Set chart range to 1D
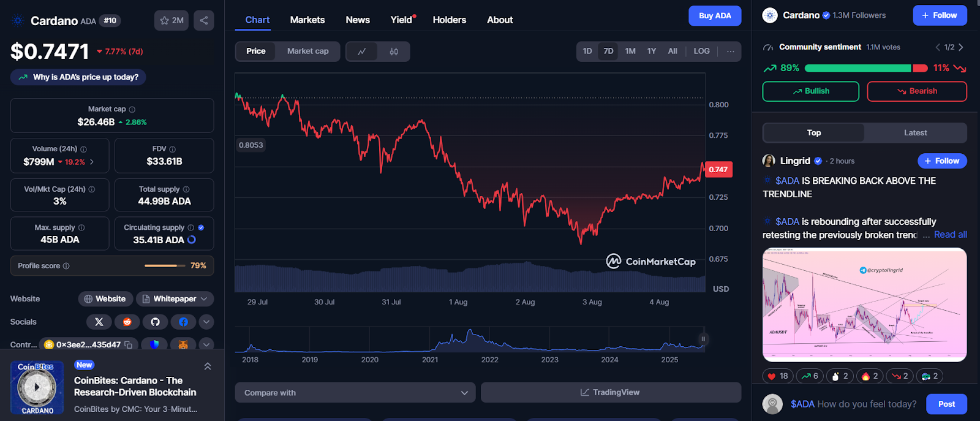Screen dimensions: 980x421 (x=587, y=51)
